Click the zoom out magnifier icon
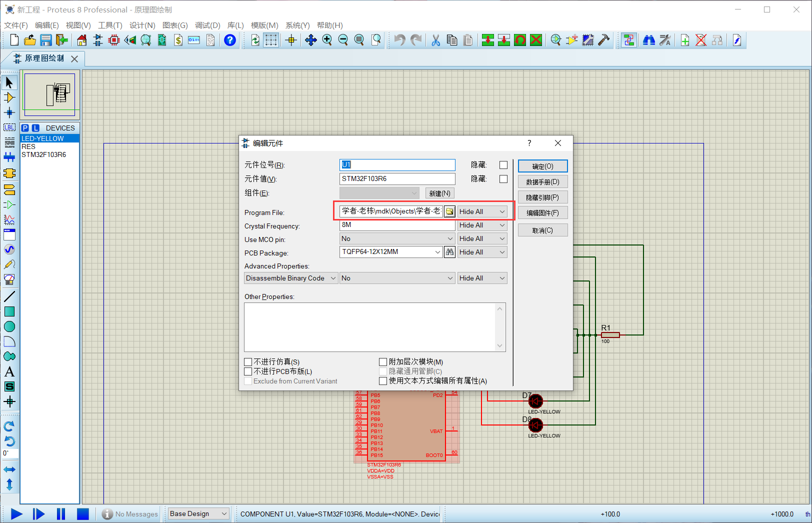This screenshot has height=523, width=812. click(x=343, y=40)
